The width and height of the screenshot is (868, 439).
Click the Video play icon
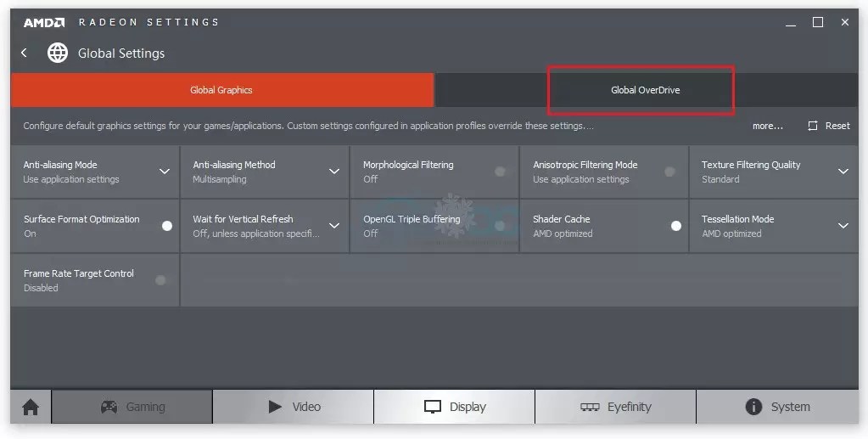click(x=275, y=407)
